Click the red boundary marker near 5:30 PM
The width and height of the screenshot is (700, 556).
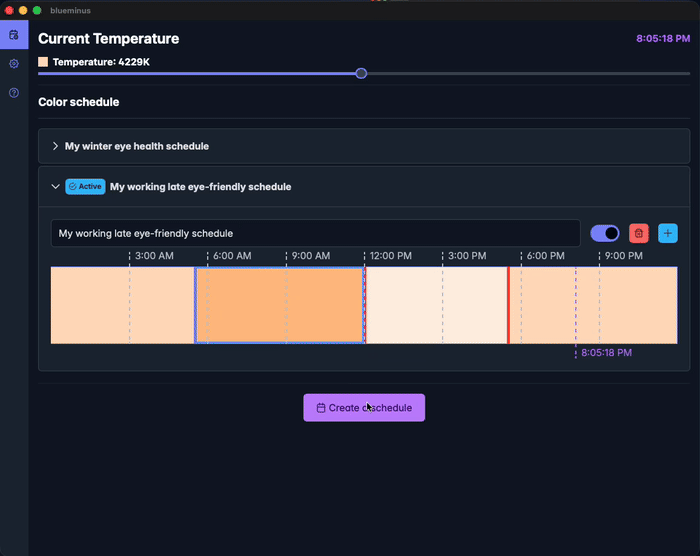pos(508,305)
